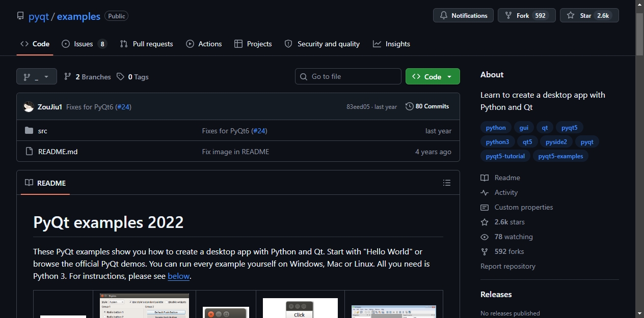Click the python topic tag
This screenshot has width=644, height=318.
tap(496, 128)
